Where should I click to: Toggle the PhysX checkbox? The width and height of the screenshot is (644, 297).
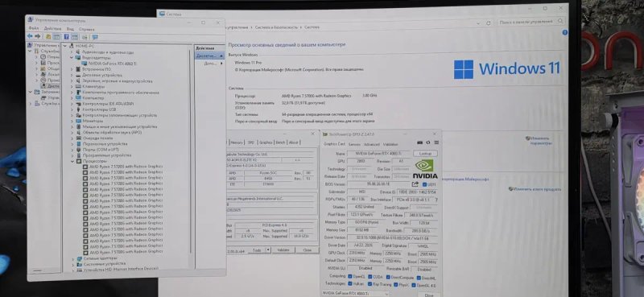[395, 284]
